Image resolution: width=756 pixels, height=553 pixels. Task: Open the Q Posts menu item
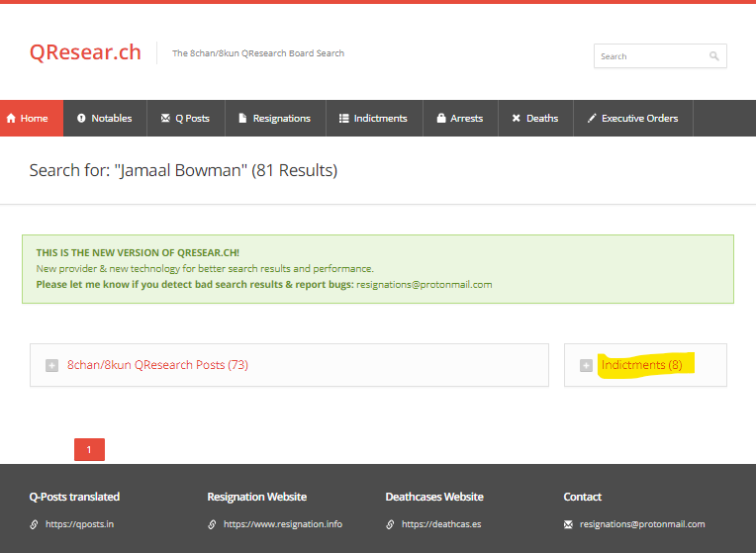click(186, 118)
